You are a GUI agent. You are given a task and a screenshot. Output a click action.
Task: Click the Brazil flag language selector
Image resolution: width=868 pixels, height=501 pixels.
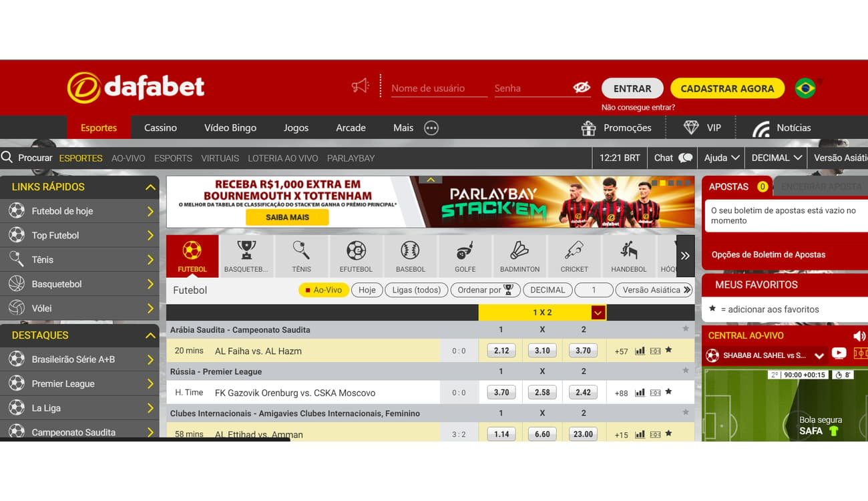tap(805, 88)
